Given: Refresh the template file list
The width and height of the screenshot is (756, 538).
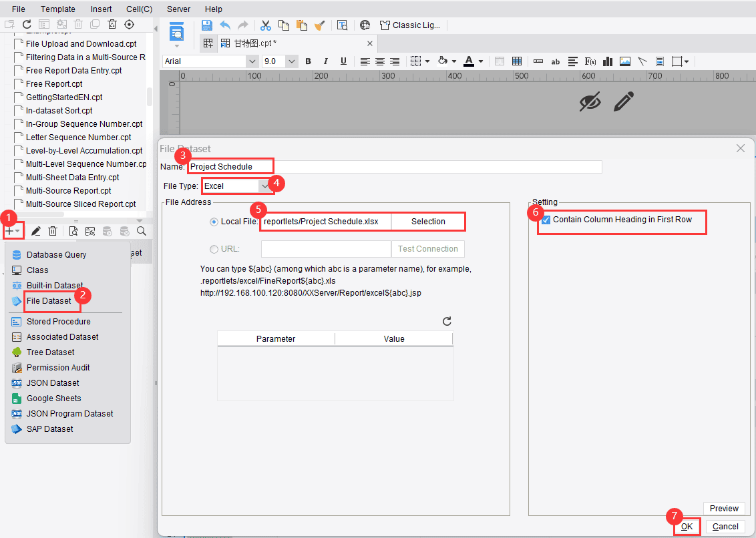Looking at the screenshot, I should click(x=27, y=24).
